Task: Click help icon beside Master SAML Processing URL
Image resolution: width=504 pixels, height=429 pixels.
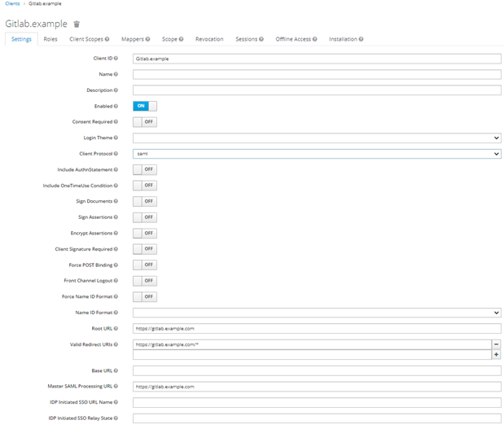Action: (x=116, y=387)
